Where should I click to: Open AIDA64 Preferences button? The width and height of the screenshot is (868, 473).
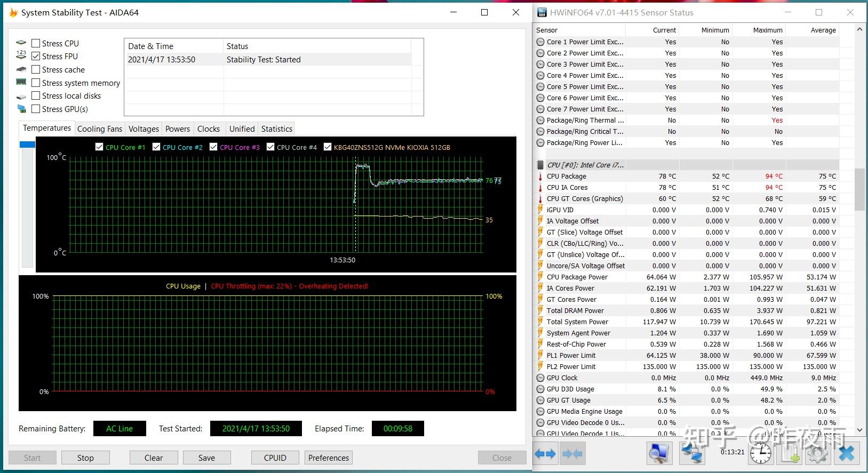(x=329, y=458)
